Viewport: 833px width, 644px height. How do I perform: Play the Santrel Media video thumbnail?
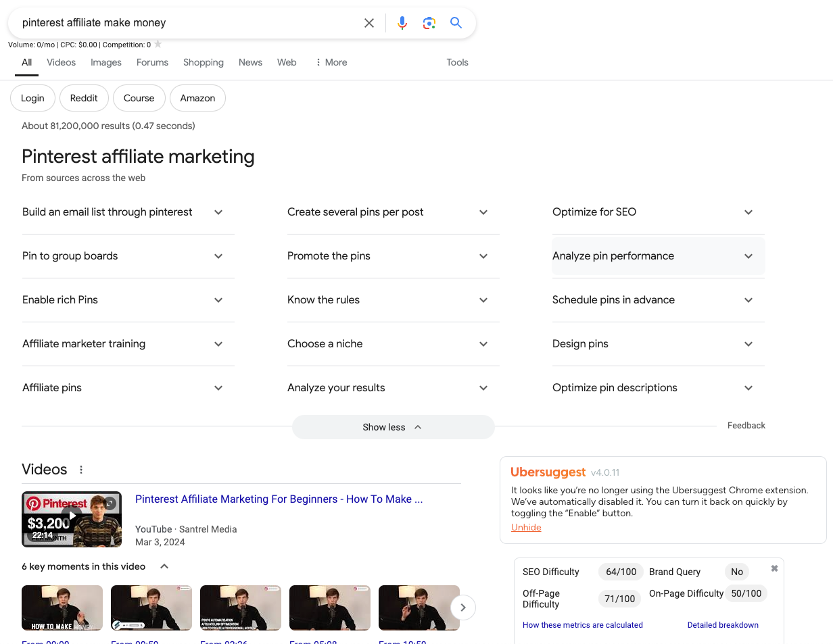pos(72,519)
